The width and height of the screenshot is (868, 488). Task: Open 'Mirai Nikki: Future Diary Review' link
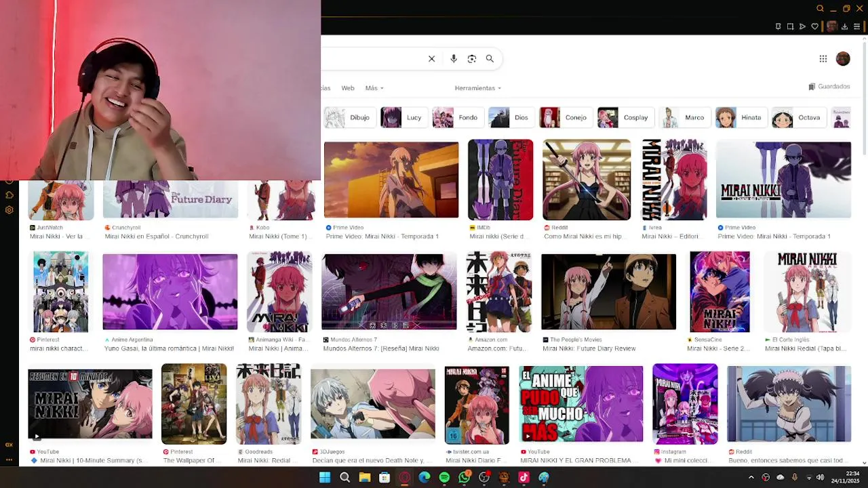pyautogui.click(x=589, y=348)
